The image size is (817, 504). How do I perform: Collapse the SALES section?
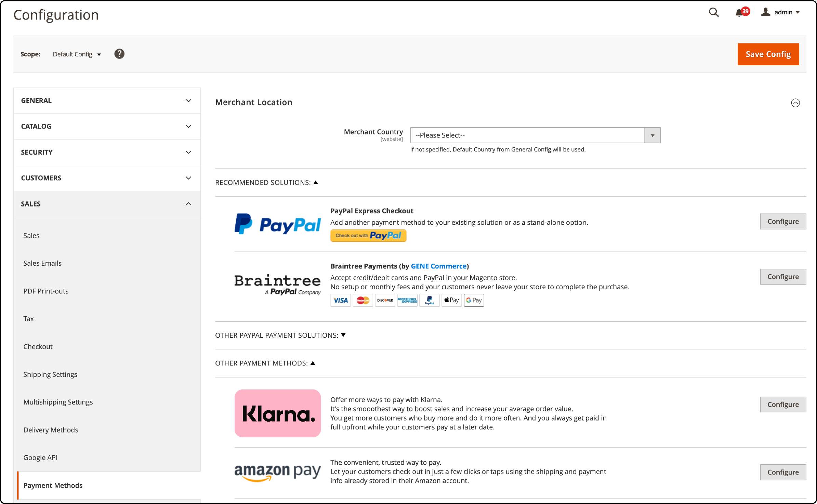[107, 204]
